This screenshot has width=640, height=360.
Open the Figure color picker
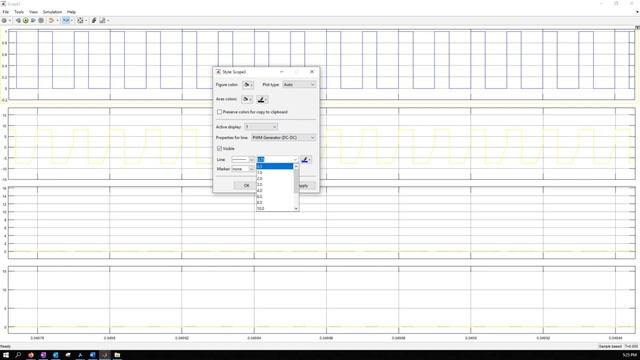click(247, 85)
